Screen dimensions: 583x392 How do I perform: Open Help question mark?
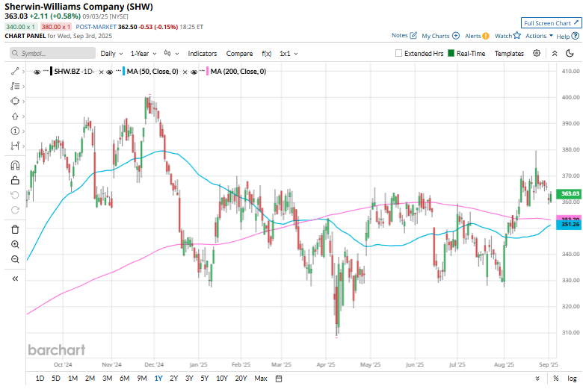pos(576,36)
